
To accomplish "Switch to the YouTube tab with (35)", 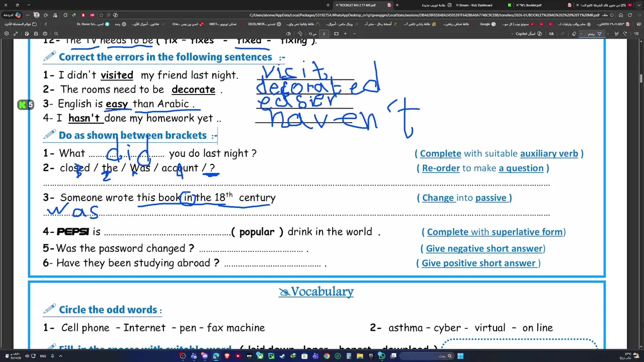I will [604, 5].
